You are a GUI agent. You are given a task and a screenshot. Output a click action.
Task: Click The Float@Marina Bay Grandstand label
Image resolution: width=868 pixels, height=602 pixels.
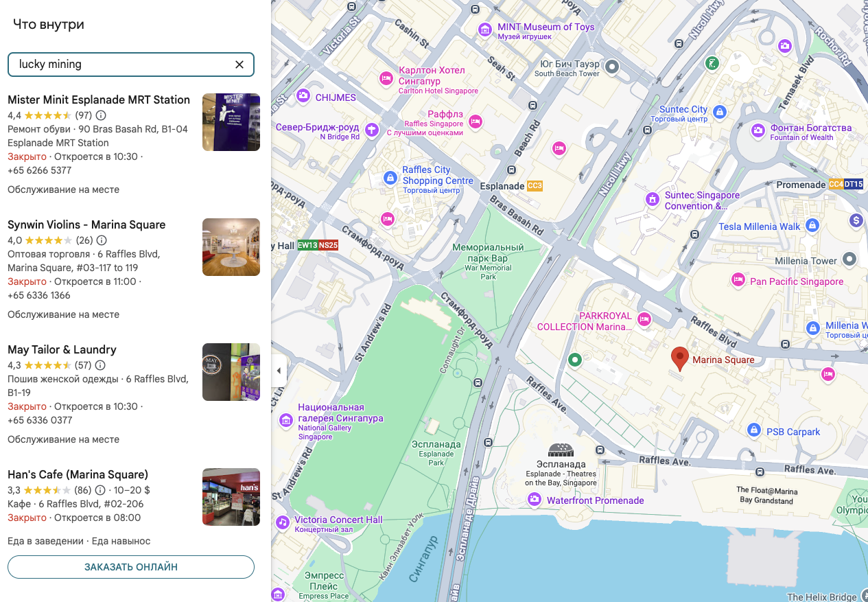(767, 495)
